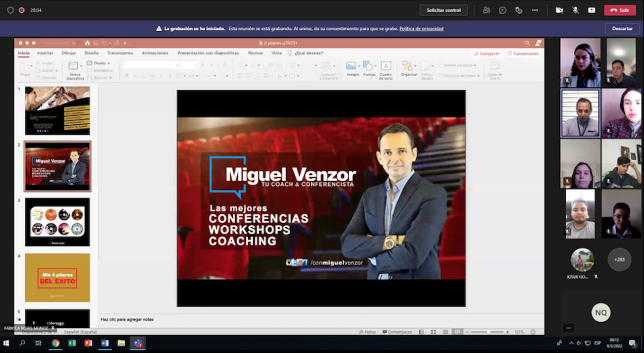
Task: Leave the meeting with the Salir button
Action: 620,10
